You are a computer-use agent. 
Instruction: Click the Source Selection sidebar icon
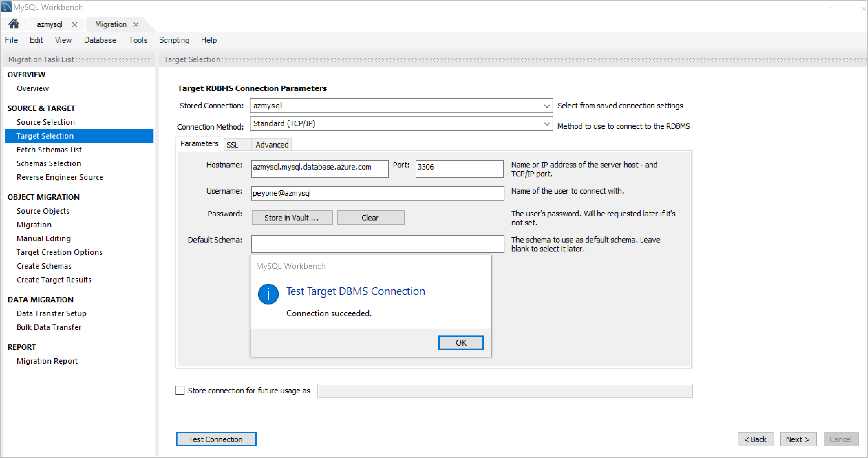point(46,122)
